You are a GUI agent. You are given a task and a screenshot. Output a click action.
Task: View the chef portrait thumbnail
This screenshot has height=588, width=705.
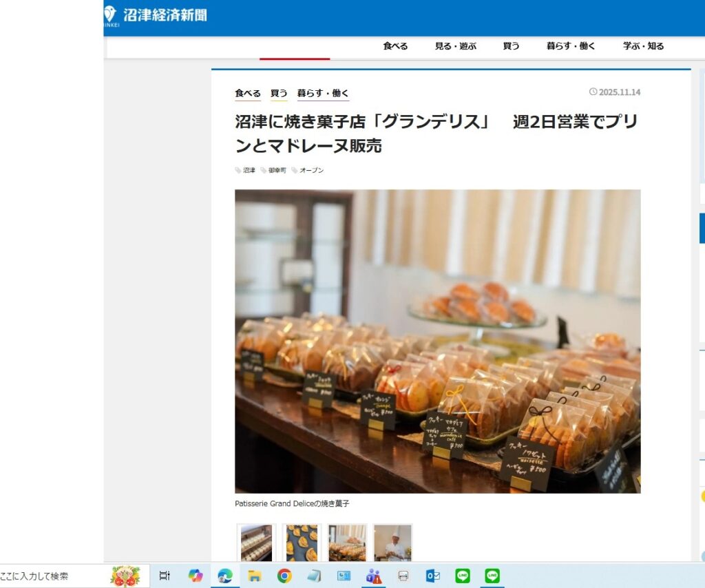pos(392,543)
